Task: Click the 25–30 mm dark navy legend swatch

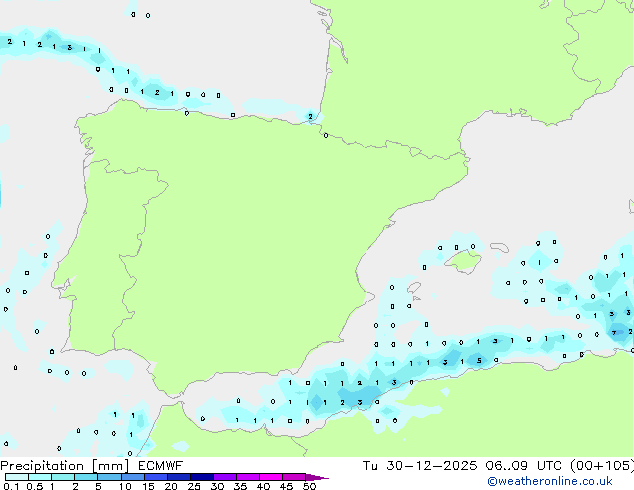Action: tap(201, 477)
